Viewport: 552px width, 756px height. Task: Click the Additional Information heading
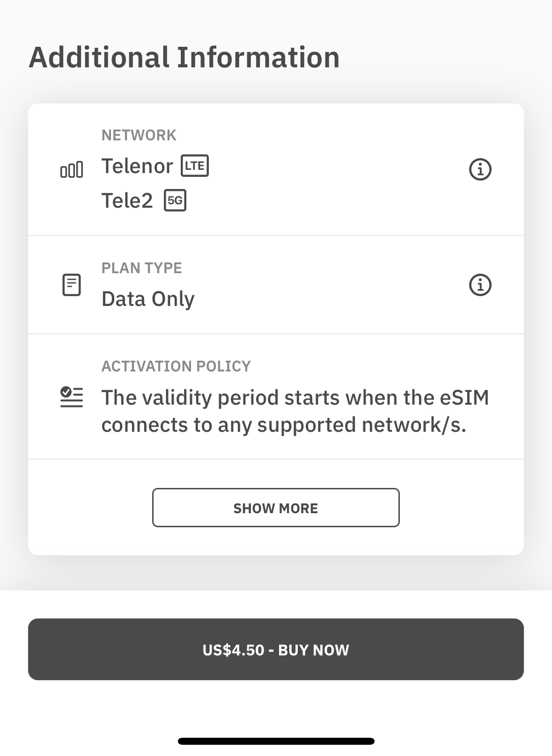pyautogui.click(x=184, y=58)
